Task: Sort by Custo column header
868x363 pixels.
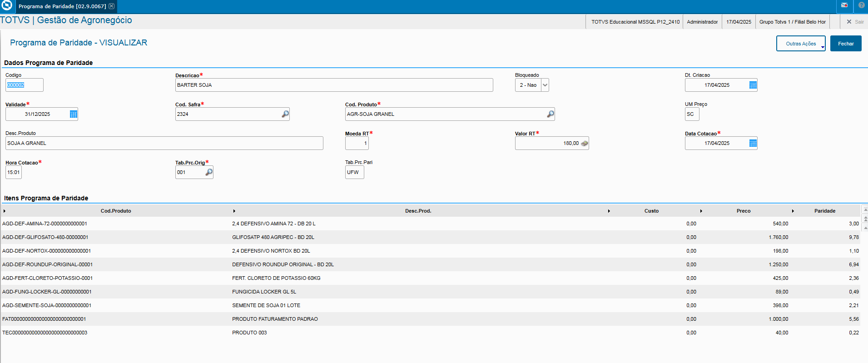Action: tap(651, 211)
